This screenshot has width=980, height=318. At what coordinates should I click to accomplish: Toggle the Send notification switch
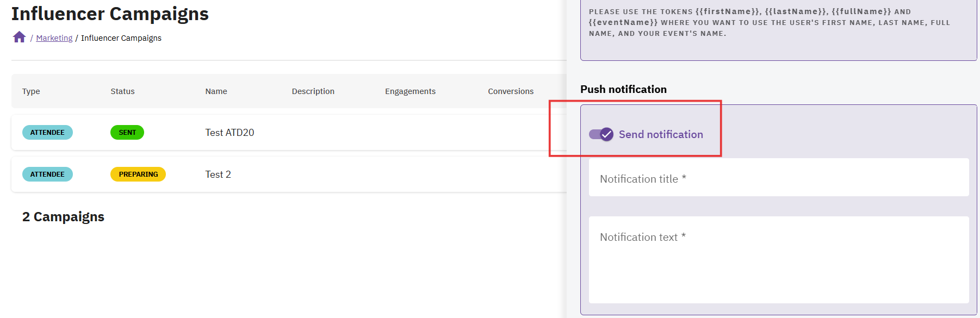point(601,134)
